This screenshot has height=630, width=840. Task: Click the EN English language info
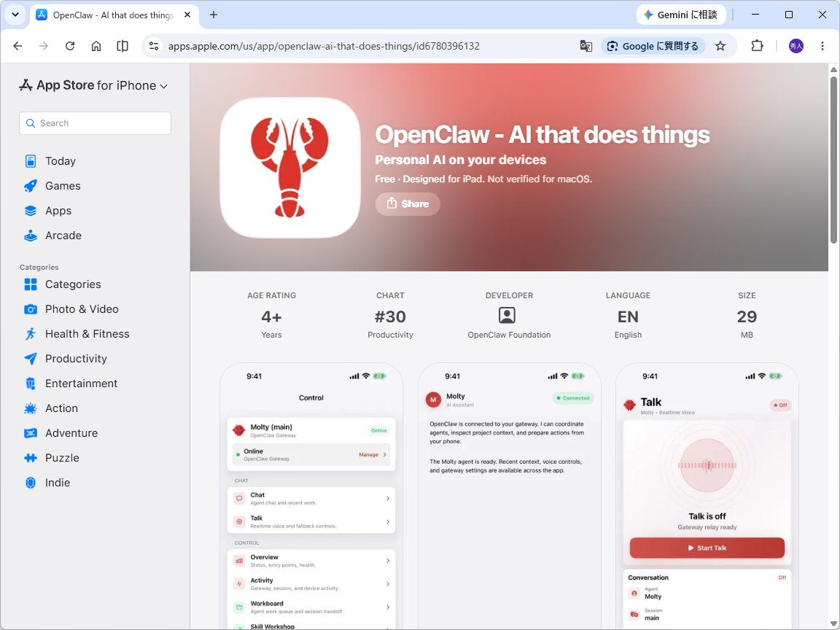pos(628,316)
